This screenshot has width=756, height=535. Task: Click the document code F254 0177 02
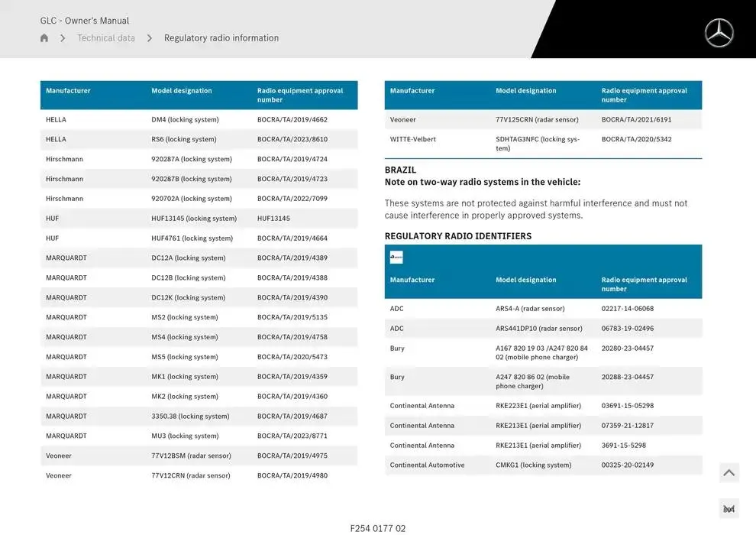378,528
